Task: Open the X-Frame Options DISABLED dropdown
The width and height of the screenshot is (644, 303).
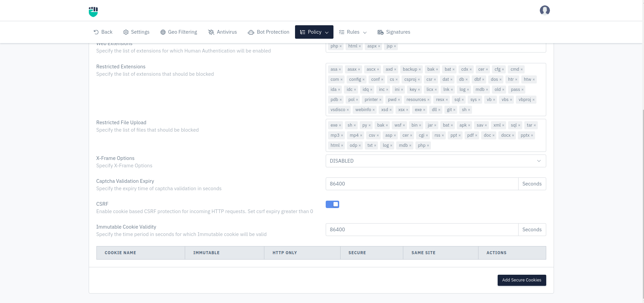Action: click(x=436, y=161)
